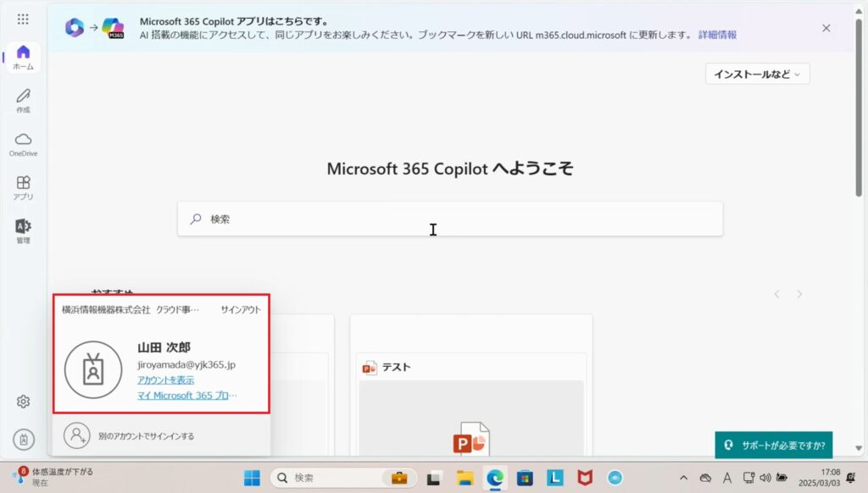
Task: Click the add-account person icon
Action: click(77, 435)
